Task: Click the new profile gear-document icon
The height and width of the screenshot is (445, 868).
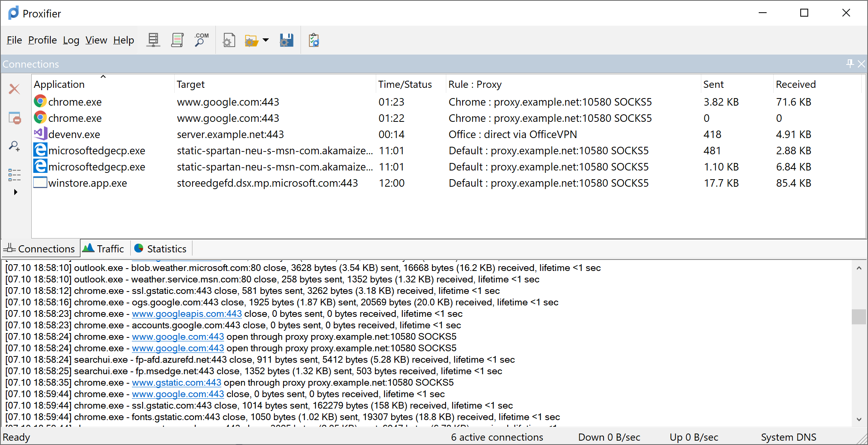Action: [229, 40]
